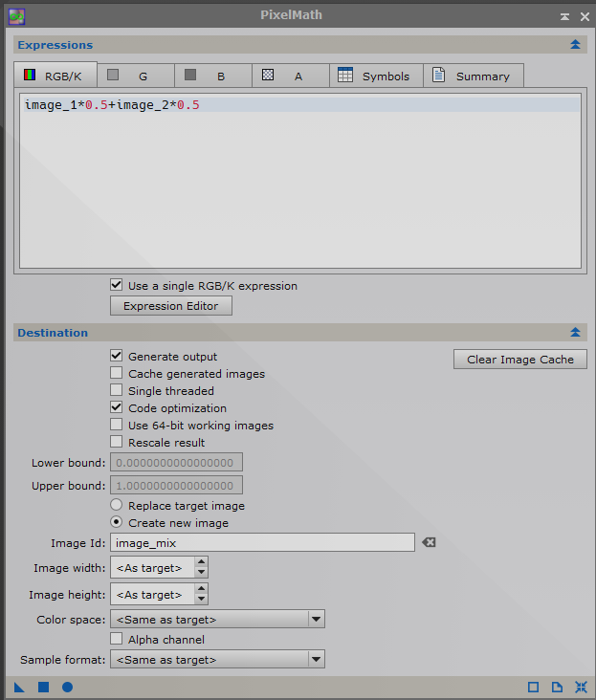Click the Image height value field

(x=152, y=594)
